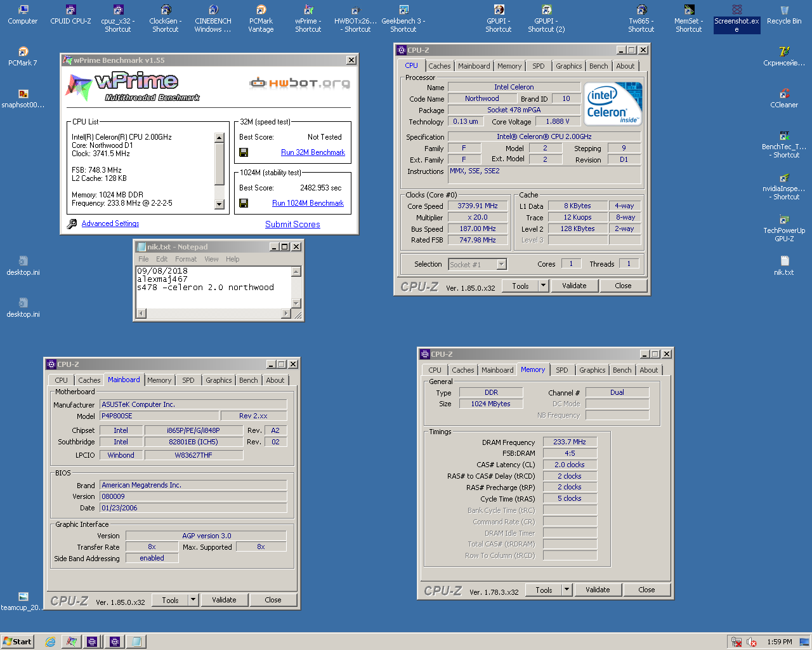The height and width of the screenshot is (650, 812).
Task: Click wPrime CPU List scroll down arrow
Action: click(x=219, y=204)
